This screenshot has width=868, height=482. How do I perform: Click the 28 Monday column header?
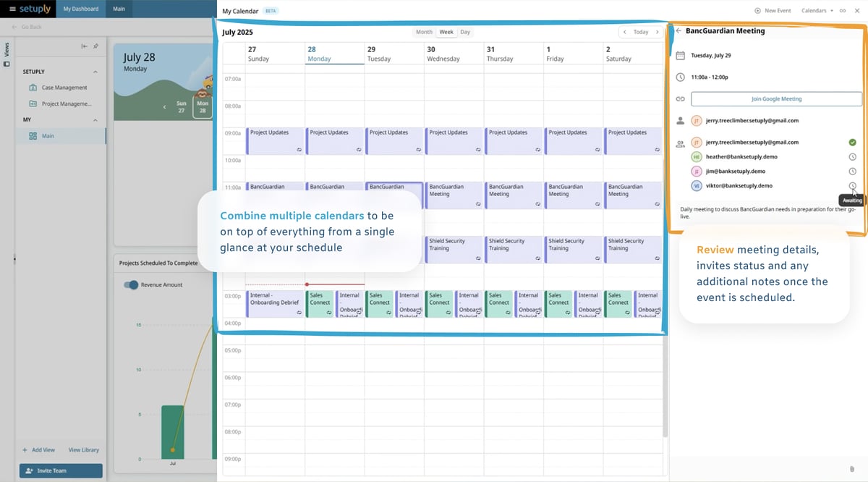click(x=334, y=54)
